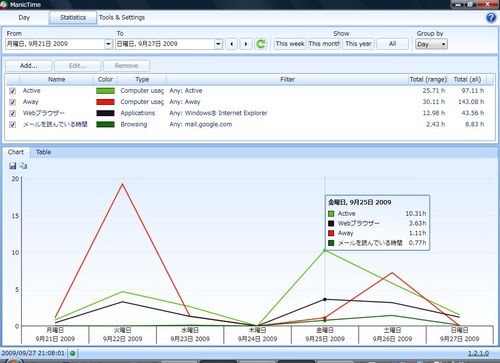Click the status bar timestamp 2009/09/27
500x363 pixels.
pos(33,353)
